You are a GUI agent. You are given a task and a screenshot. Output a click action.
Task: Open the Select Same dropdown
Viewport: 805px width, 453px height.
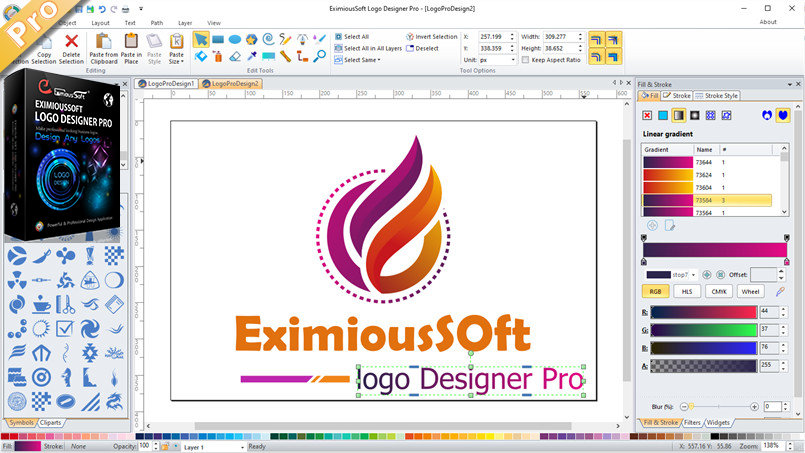pos(361,60)
